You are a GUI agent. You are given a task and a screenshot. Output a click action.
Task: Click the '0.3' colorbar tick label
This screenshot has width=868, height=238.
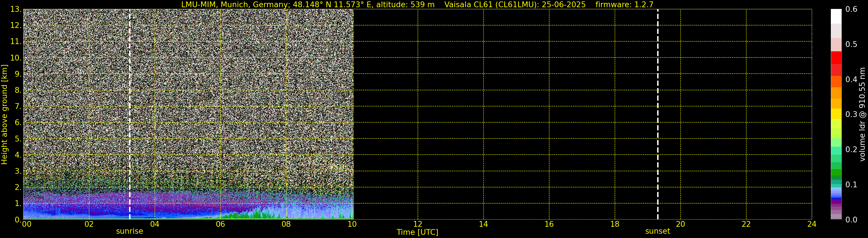851,114
